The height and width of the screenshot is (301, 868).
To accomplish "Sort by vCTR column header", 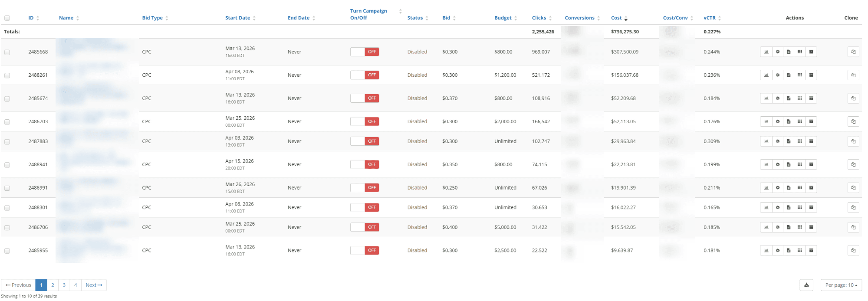I will (x=712, y=18).
